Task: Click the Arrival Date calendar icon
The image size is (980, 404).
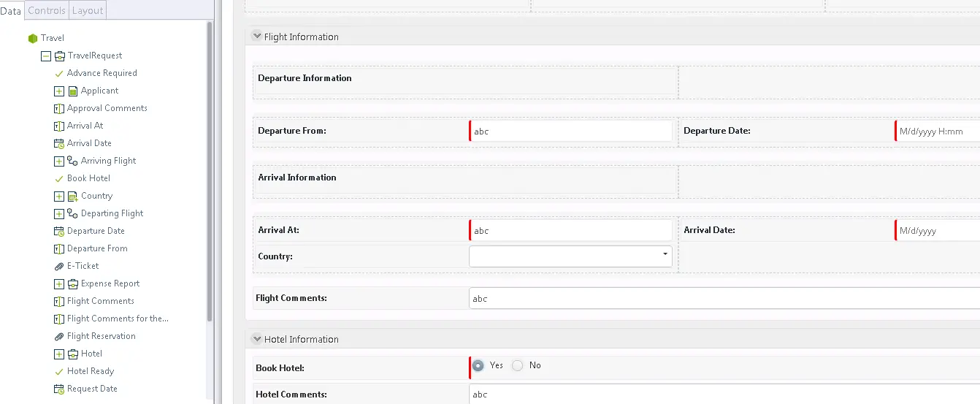Action: (59, 143)
